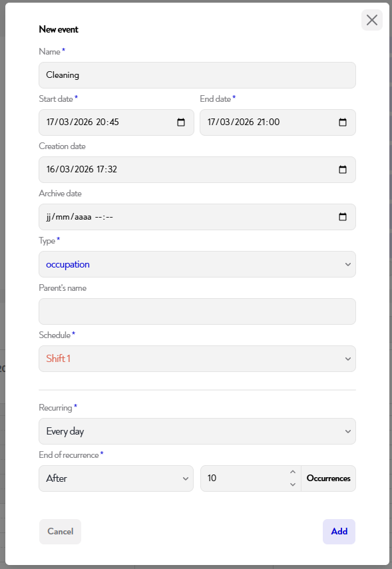Select the Name field containing Cleaning
Viewport: 392px width, 569px height.
(x=197, y=75)
